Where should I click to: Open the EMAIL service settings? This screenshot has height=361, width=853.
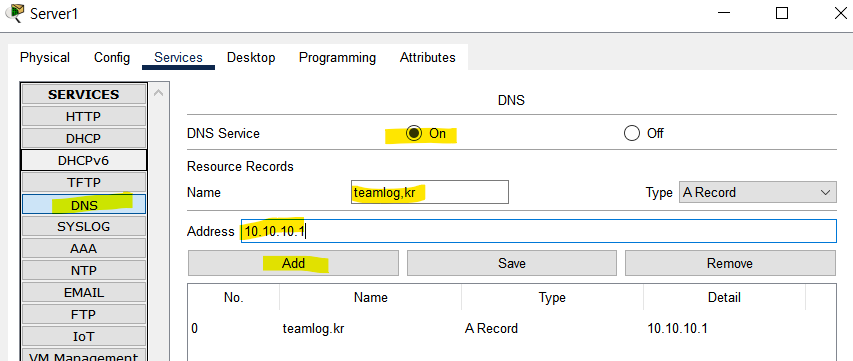[84, 292]
